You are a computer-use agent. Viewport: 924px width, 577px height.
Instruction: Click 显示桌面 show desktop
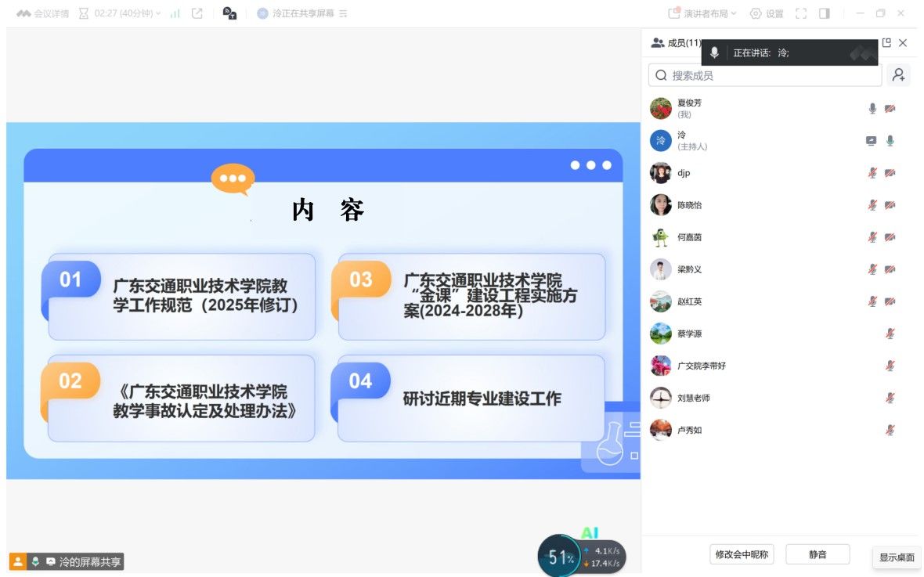pos(897,557)
